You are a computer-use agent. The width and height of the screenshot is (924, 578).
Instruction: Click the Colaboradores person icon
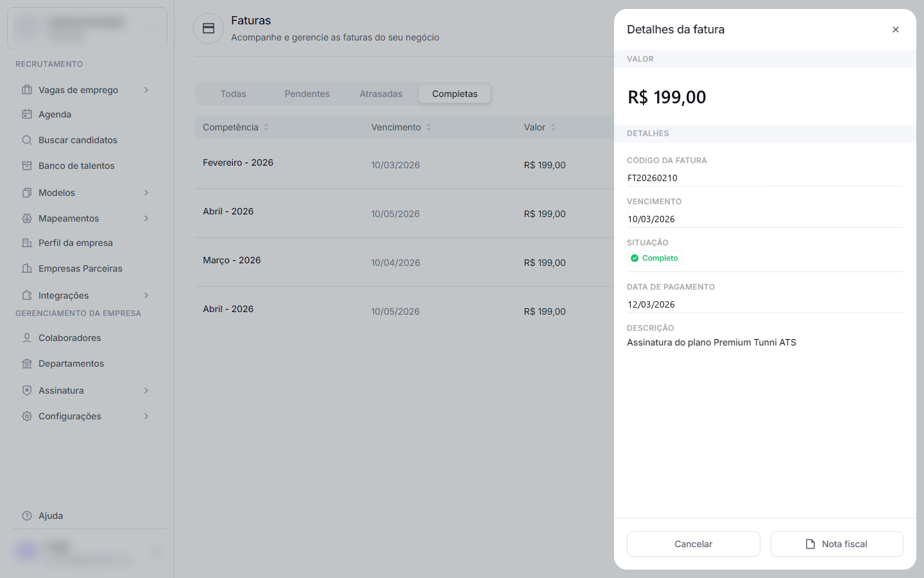(x=27, y=338)
